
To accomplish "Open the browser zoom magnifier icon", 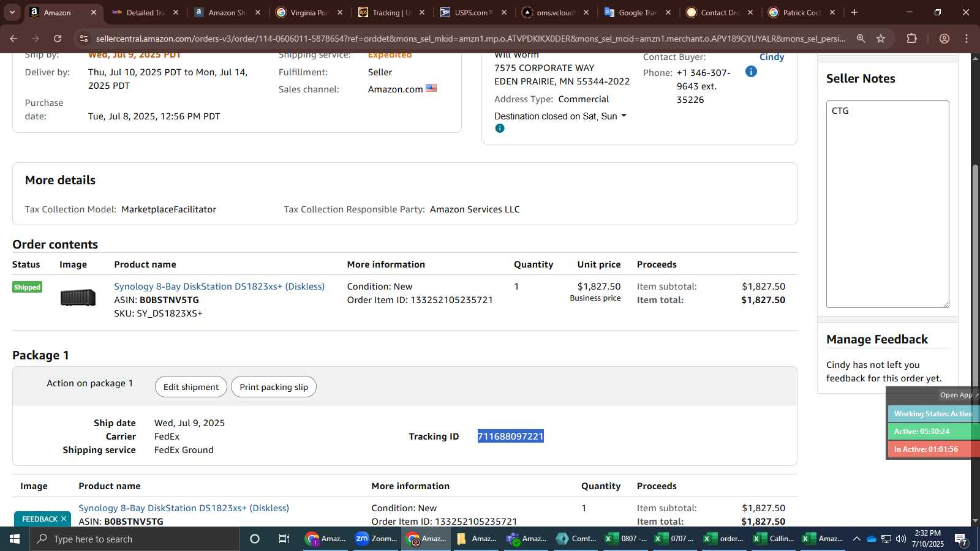I will pos(861,39).
